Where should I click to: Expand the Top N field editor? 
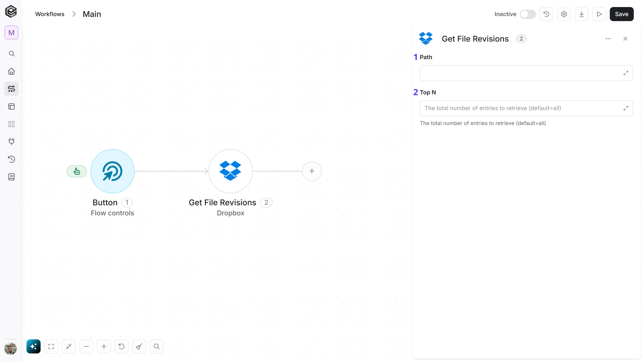pyautogui.click(x=626, y=108)
